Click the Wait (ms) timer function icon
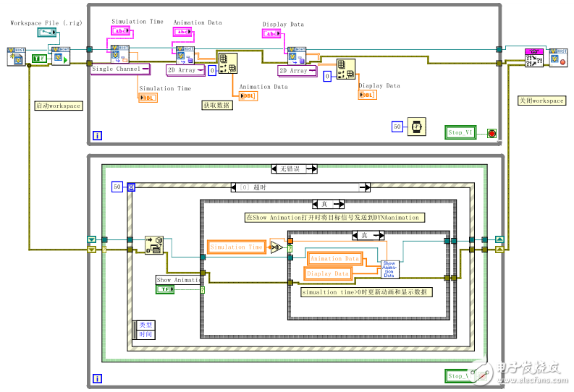 tap(418, 126)
